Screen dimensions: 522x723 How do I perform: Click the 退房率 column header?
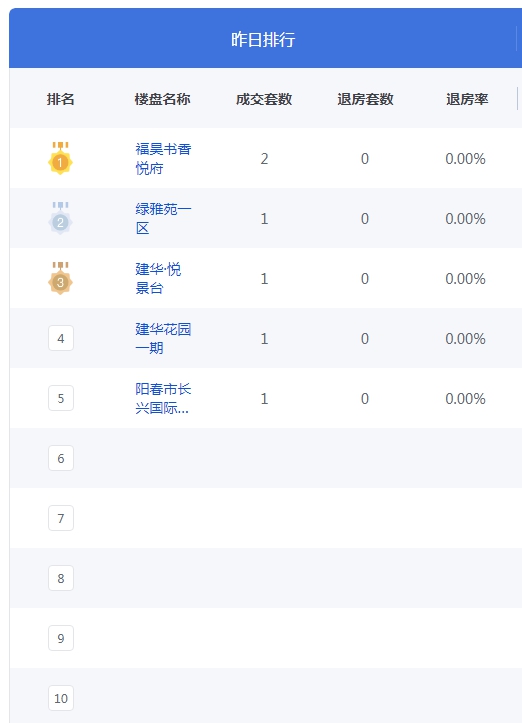tap(467, 99)
